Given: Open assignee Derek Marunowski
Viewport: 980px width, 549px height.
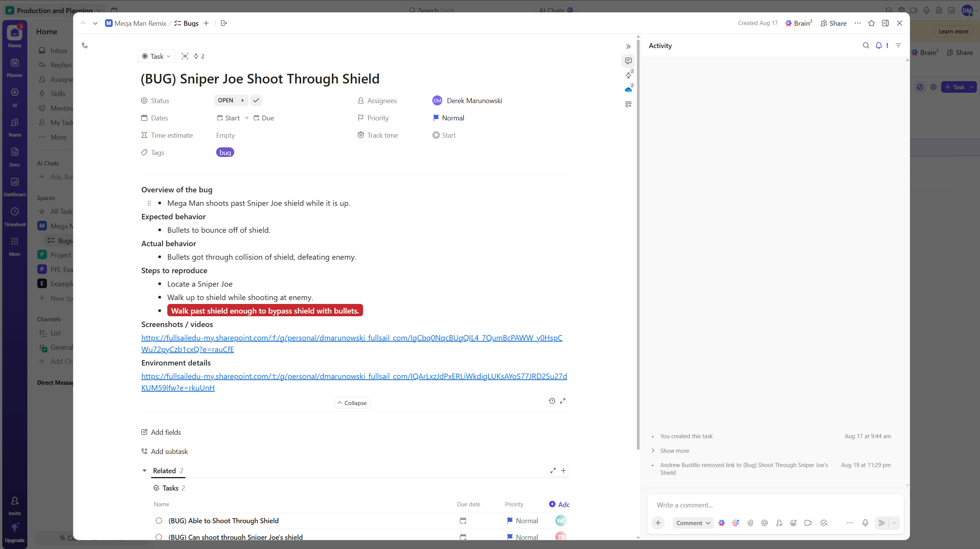Looking at the screenshot, I should pyautogui.click(x=467, y=100).
